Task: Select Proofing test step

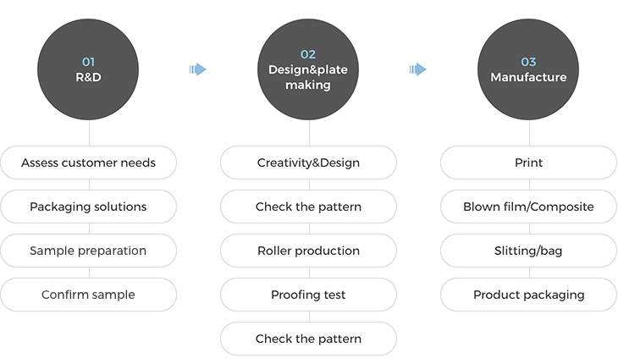Action: [309, 295]
